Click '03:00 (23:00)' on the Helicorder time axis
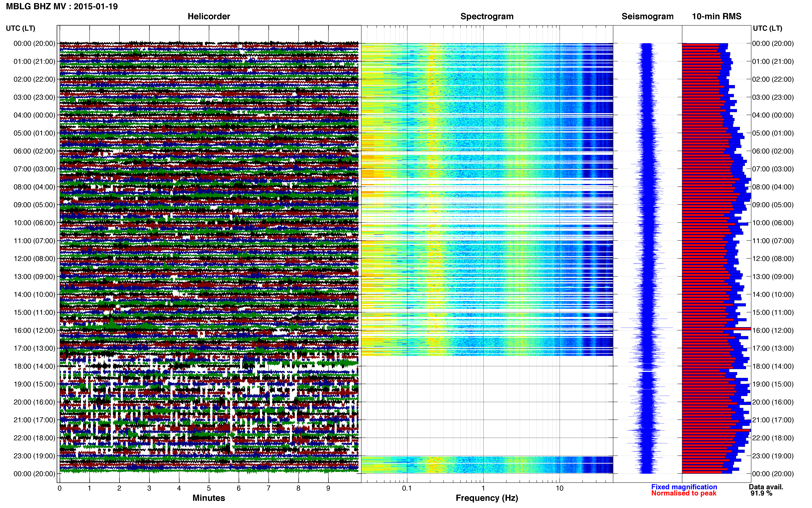This screenshot has height=508, width=812. coord(34,97)
